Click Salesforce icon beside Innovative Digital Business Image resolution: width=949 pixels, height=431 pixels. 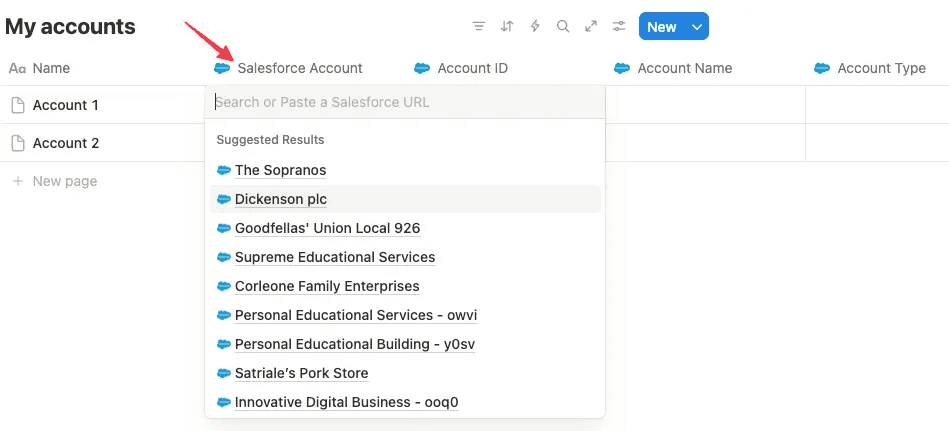(x=224, y=403)
